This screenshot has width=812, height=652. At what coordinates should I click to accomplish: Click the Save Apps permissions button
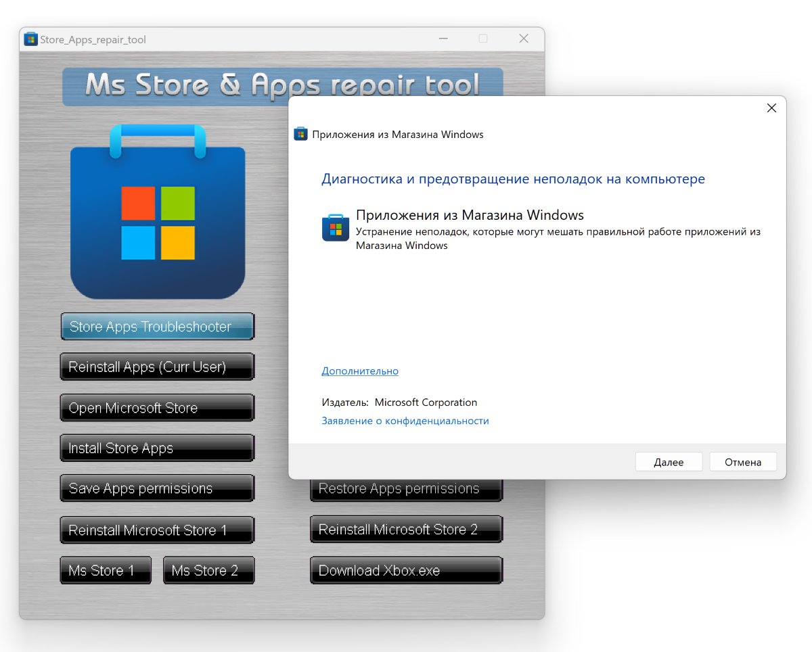click(x=157, y=488)
